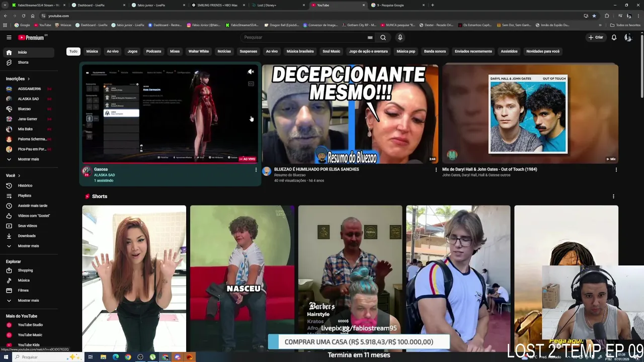
Task: Start voice search with microphone icon
Action: click(400, 37)
